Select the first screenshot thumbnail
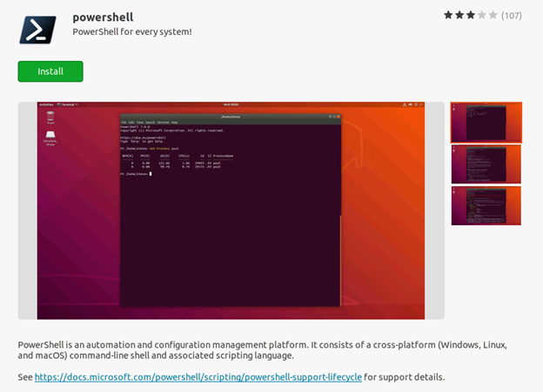543x392 pixels. pyautogui.click(x=486, y=123)
